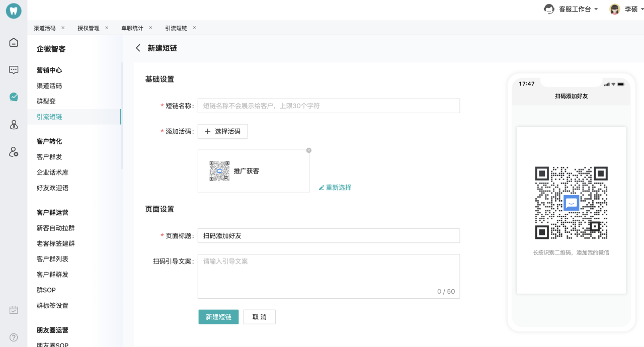Open 老客标签建群 in sidebar menu
The image size is (644, 347).
(56, 243)
